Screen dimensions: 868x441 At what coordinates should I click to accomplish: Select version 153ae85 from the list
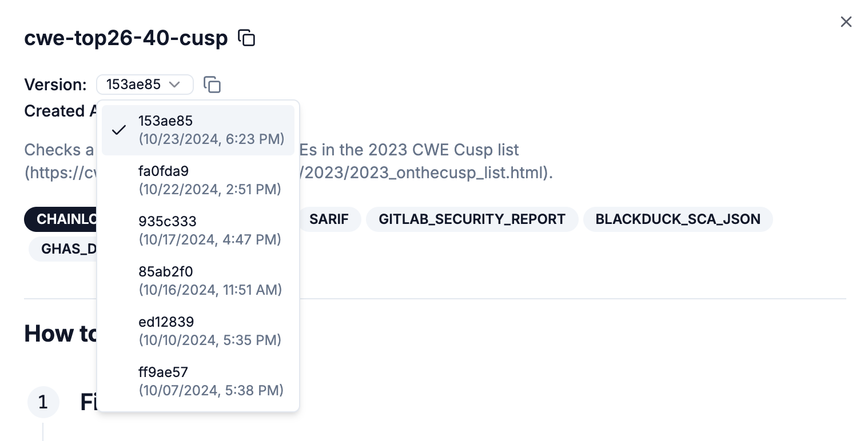[198, 130]
